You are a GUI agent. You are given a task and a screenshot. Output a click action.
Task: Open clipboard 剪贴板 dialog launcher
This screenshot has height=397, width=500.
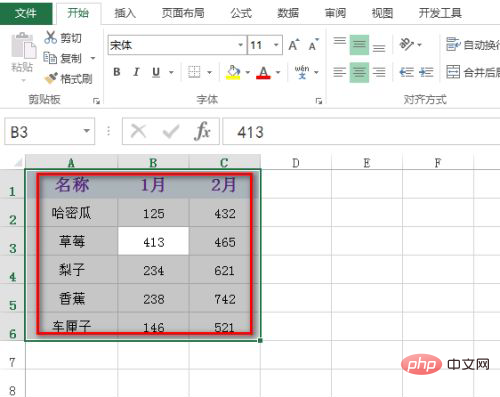(x=97, y=101)
